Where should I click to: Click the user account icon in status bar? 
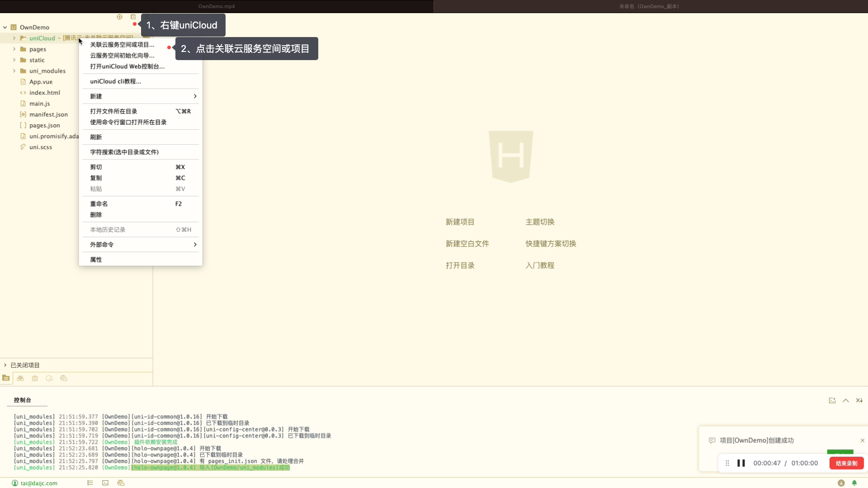[15, 483]
